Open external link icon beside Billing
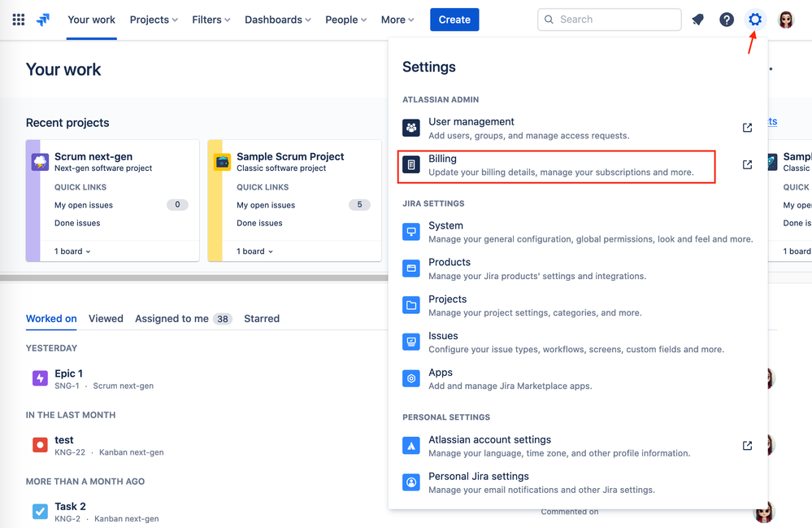 point(747,165)
